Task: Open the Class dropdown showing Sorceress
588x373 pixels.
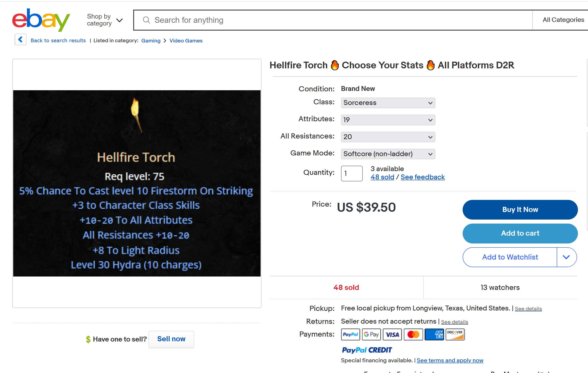Action: [388, 103]
